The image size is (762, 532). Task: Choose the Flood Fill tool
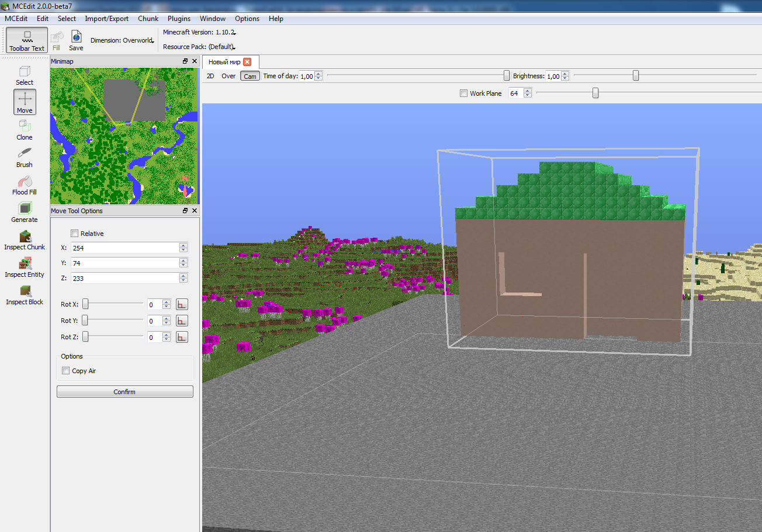[x=25, y=185]
